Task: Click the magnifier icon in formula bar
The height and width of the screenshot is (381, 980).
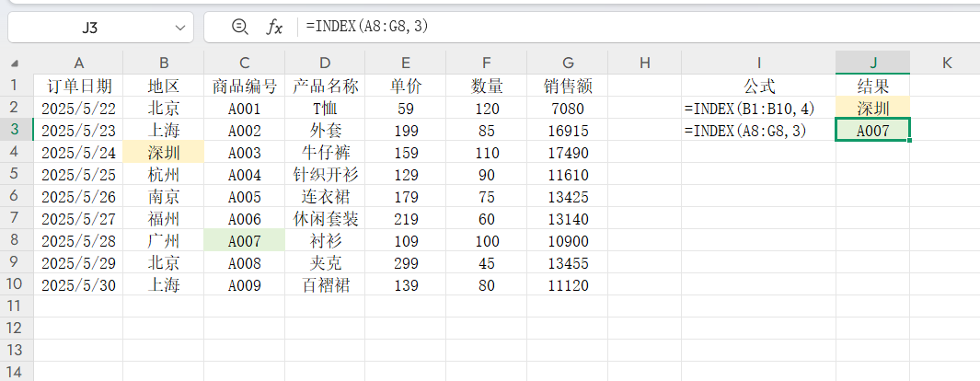Action: click(240, 28)
